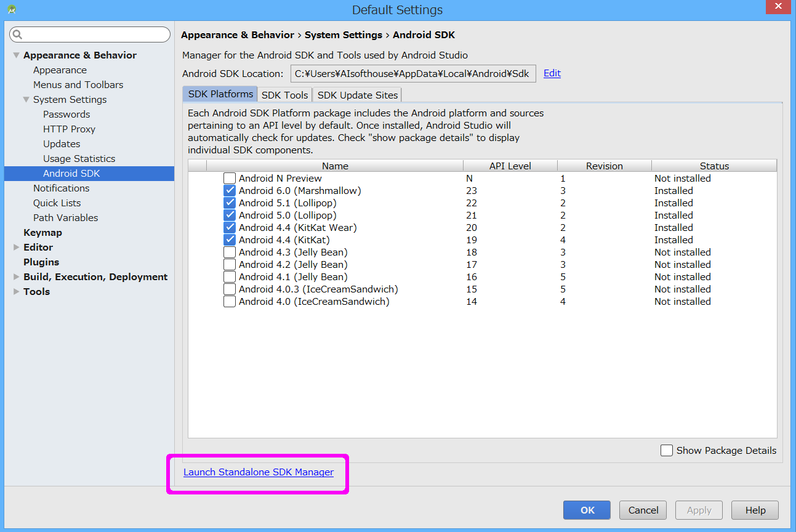This screenshot has width=796, height=532.
Task: Uncheck Android 6.0 (Marshmallow) checkbox
Action: (230, 191)
